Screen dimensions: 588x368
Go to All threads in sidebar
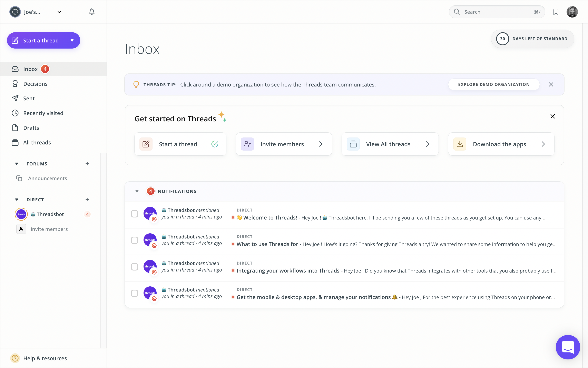pos(37,142)
